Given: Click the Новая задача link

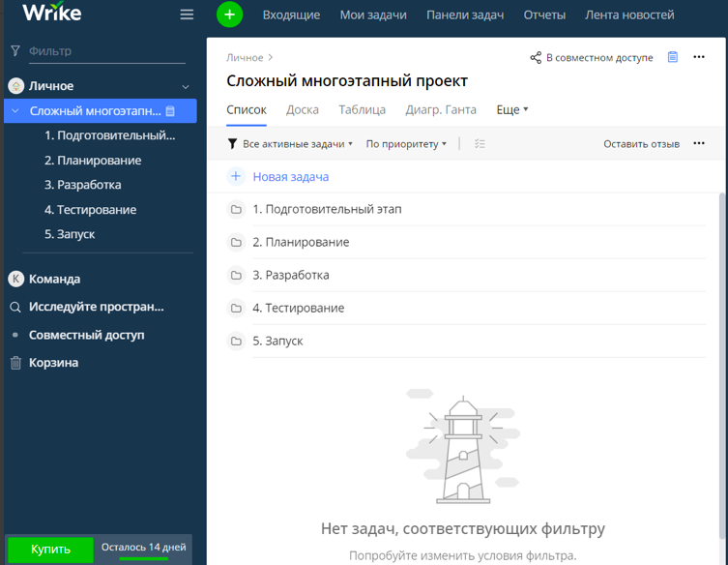Looking at the screenshot, I should (290, 177).
